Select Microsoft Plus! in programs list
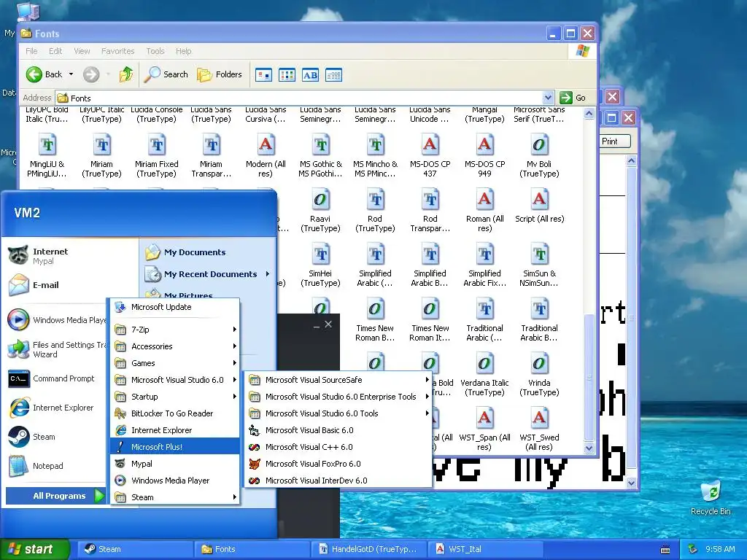 175,447
